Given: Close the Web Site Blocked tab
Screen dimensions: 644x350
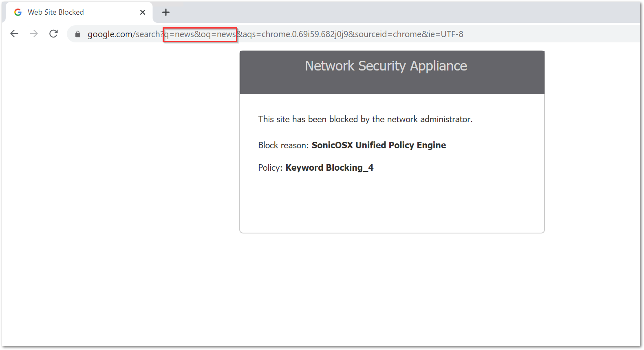Looking at the screenshot, I should [143, 12].
